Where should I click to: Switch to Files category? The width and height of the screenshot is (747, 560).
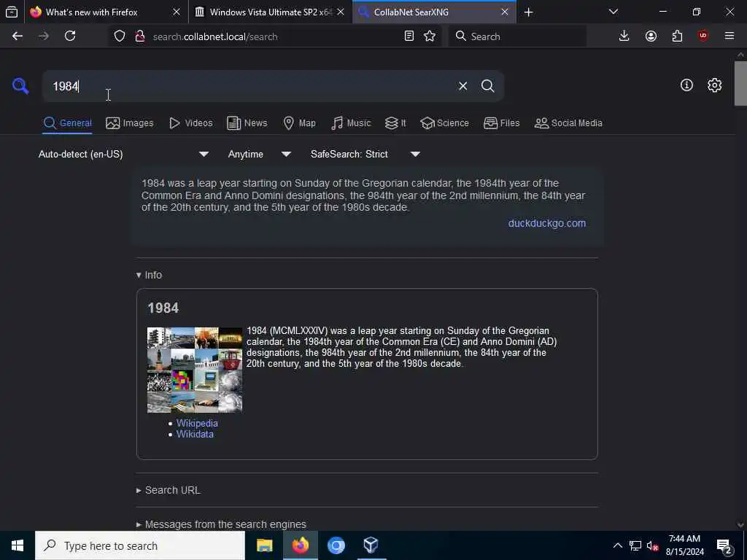click(501, 122)
